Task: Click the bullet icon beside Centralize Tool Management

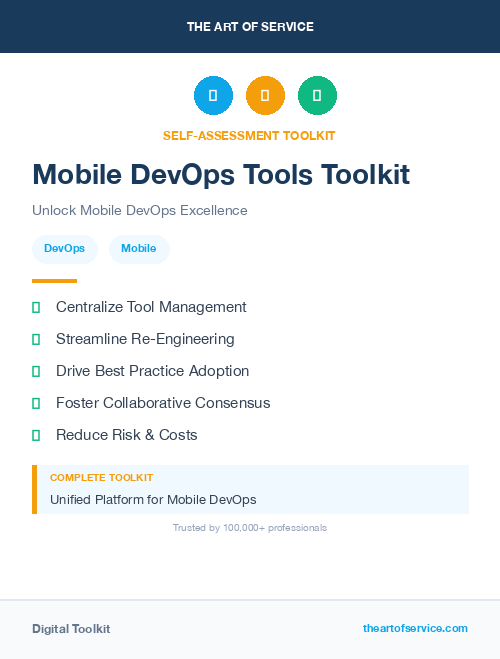Action: tap(36, 308)
